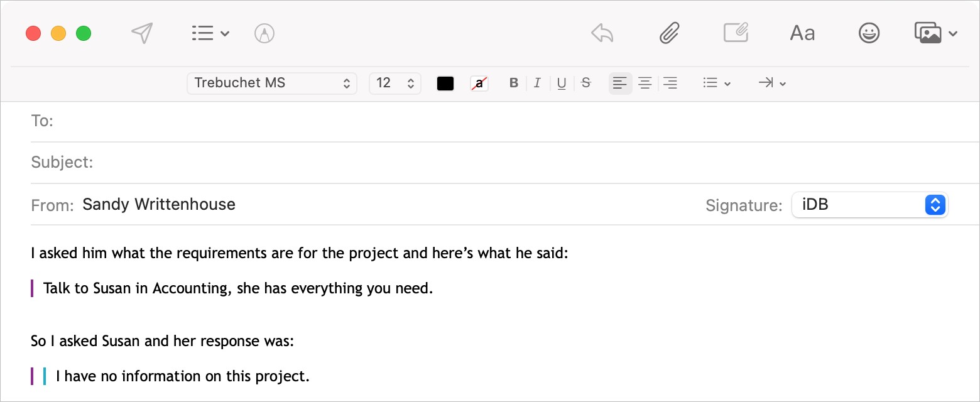Open the iDB Signature popup menu
Screen dimensions: 980x402
click(869, 205)
